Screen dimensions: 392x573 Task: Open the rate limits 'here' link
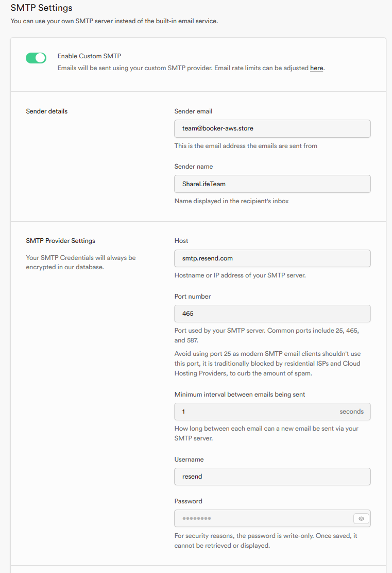coord(316,68)
